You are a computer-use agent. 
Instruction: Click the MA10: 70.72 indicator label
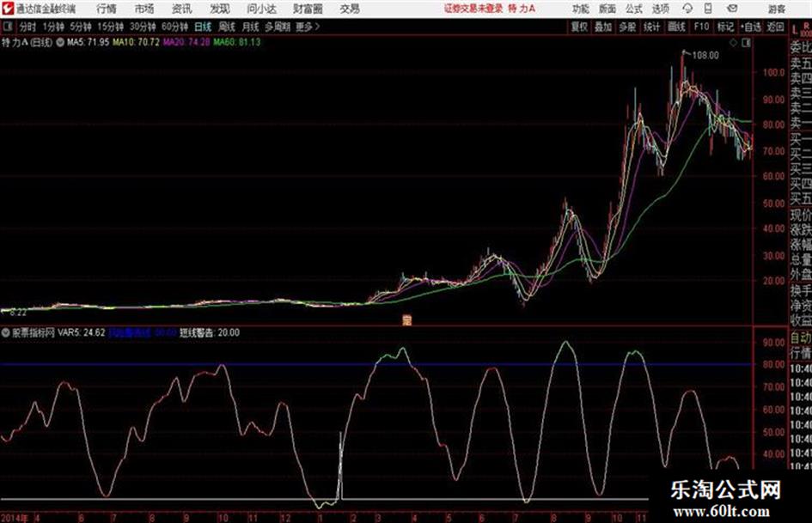pyautogui.click(x=137, y=42)
